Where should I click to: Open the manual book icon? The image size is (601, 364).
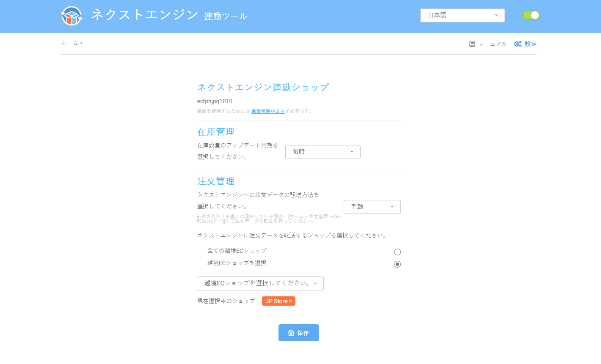pos(472,44)
